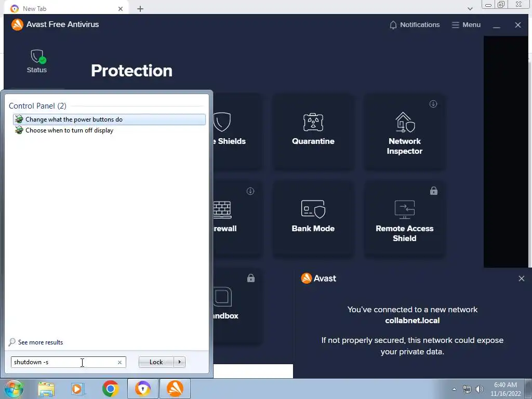Clear the search box text

coord(120,362)
